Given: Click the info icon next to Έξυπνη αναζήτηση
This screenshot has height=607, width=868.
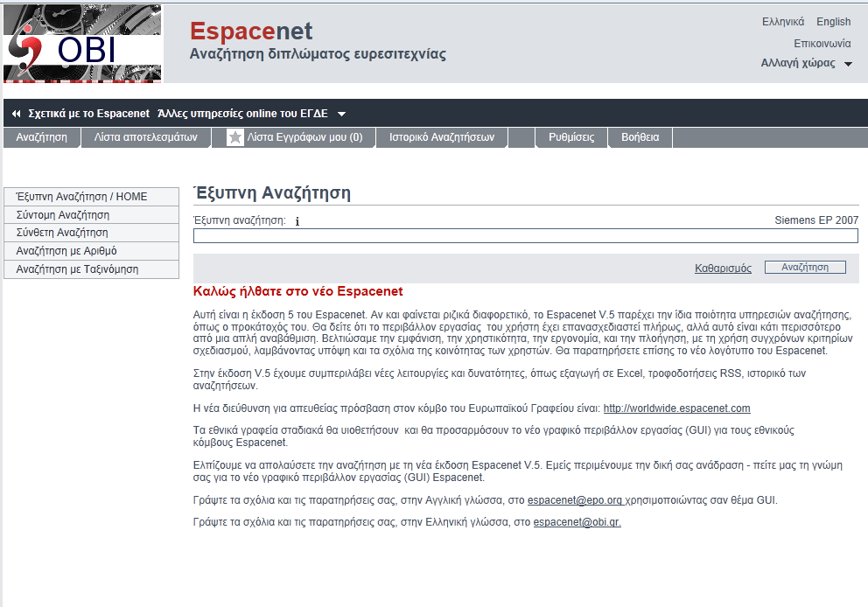Looking at the screenshot, I should (297, 221).
